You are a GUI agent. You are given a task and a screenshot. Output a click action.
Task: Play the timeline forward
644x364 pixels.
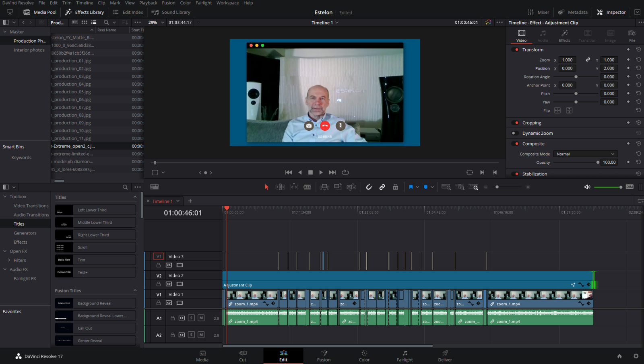[321, 173]
